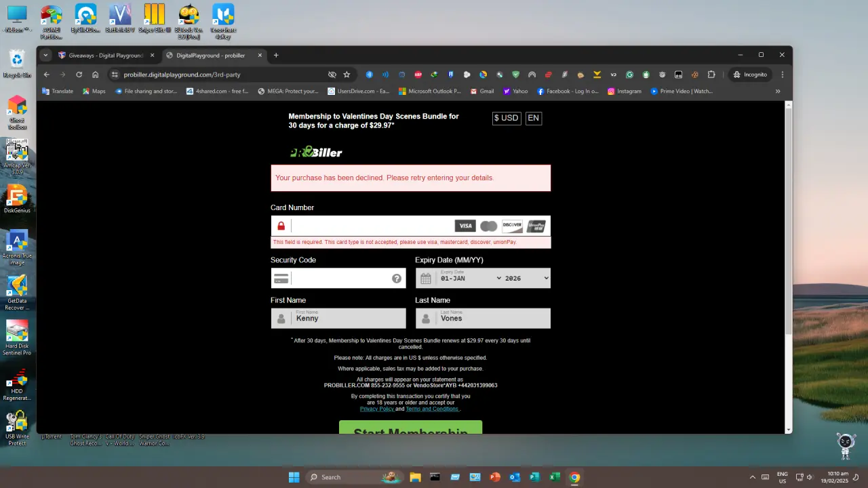Image resolution: width=868 pixels, height=488 pixels.
Task: Open the EN language selector
Action: [x=534, y=118]
